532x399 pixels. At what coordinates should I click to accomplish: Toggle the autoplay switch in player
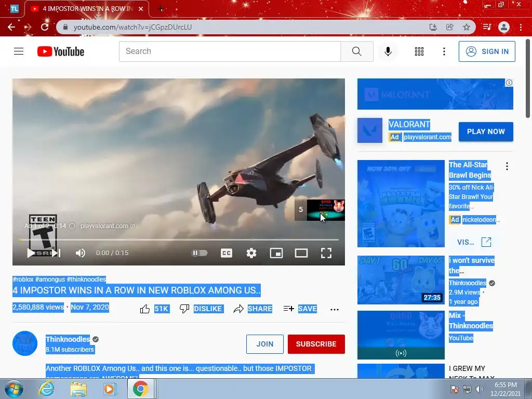[199, 253]
